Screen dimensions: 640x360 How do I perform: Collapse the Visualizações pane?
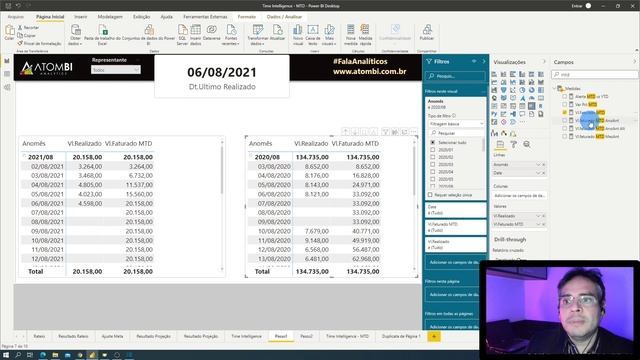click(544, 62)
